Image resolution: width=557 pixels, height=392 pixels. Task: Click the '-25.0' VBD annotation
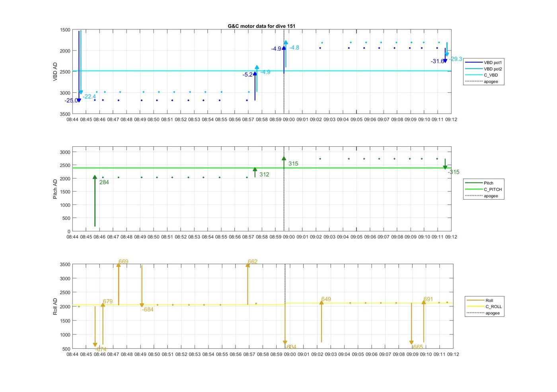71,101
